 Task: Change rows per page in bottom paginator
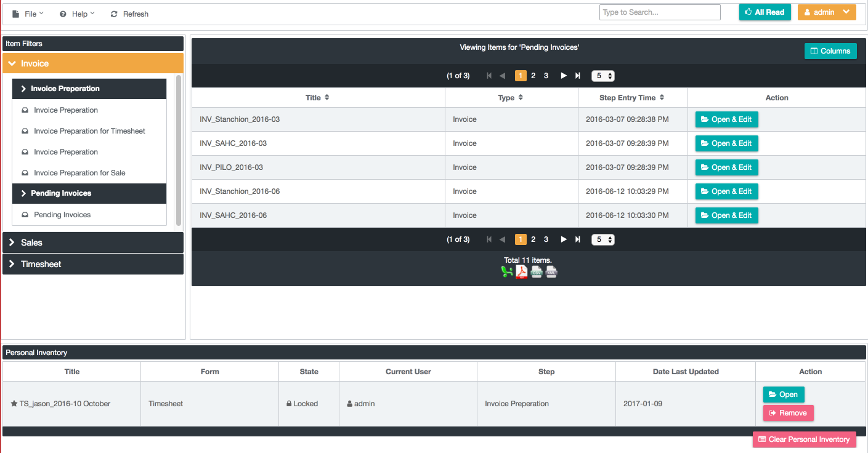tap(603, 239)
